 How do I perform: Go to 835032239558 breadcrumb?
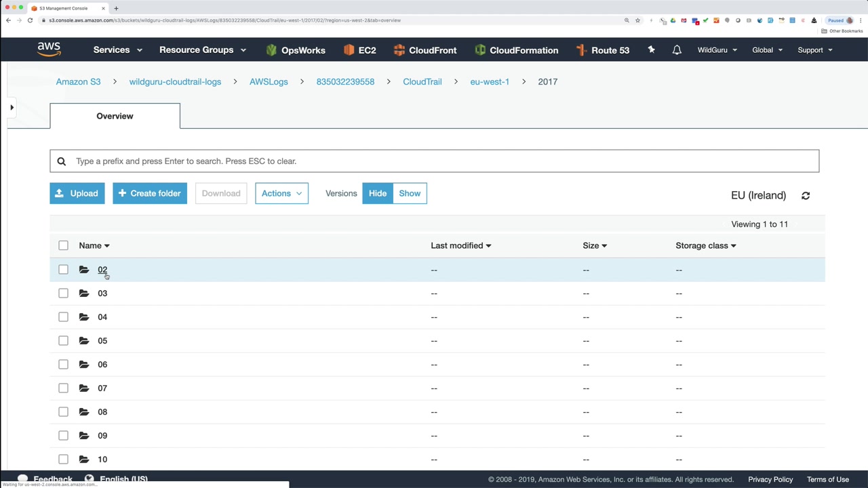(x=345, y=81)
